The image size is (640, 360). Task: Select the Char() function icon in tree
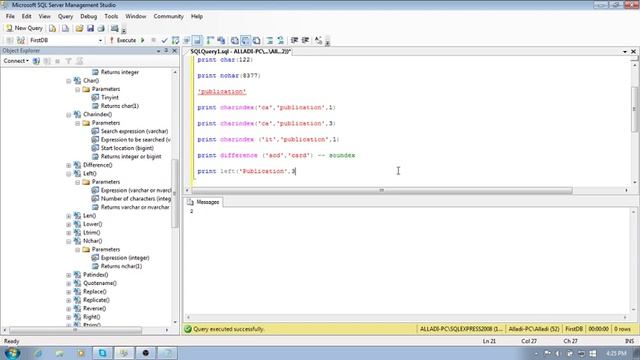pos(77,80)
